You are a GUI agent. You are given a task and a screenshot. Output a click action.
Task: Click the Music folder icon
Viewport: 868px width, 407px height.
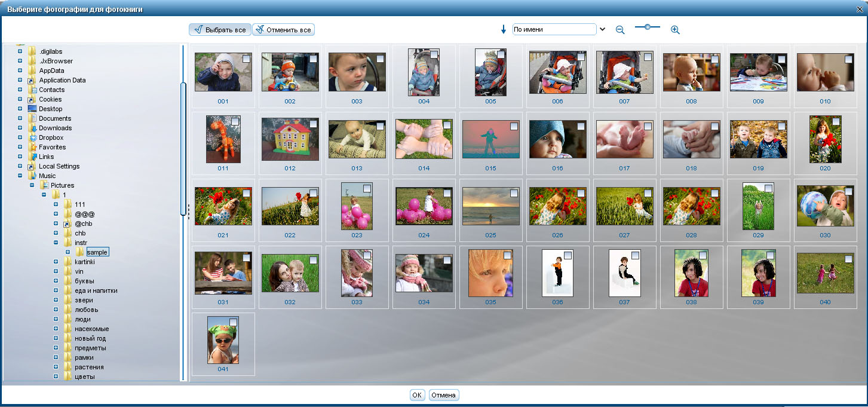[33, 176]
